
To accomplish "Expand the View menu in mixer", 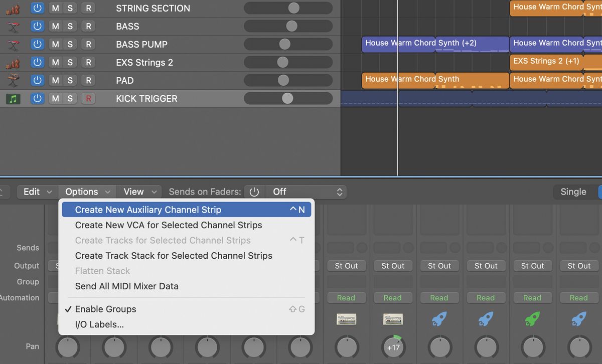I will tap(139, 192).
